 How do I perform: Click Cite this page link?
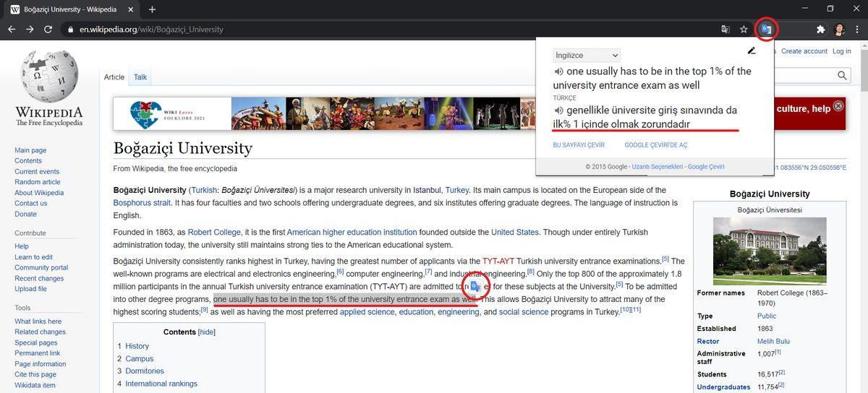pyautogui.click(x=35, y=375)
